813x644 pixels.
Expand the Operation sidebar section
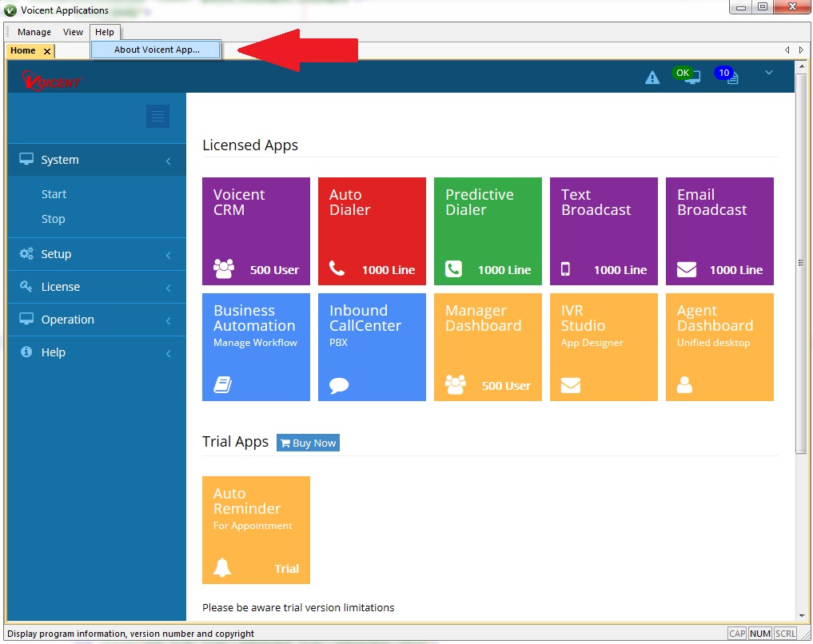pos(96,320)
